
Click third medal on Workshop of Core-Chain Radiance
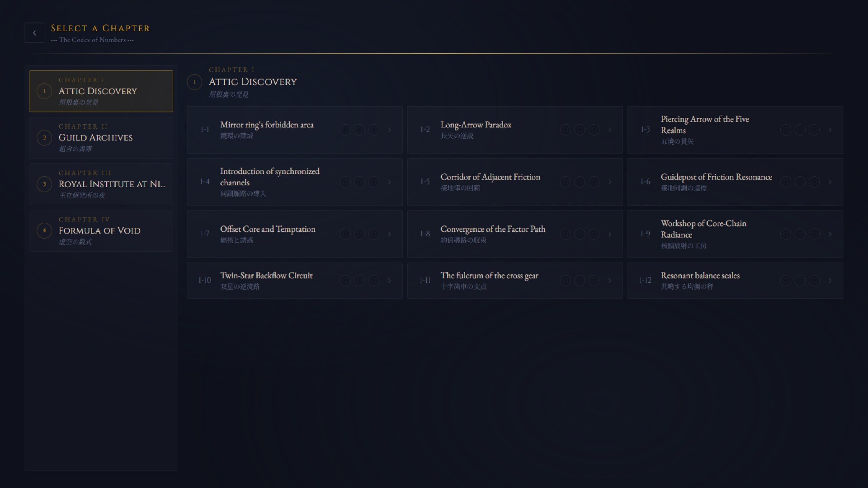[814, 234]
